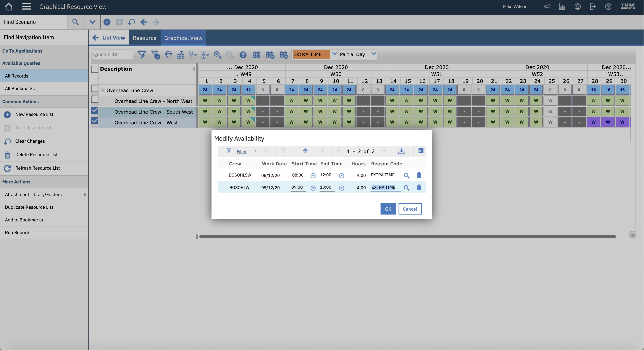Click the download icon in dialog
The image size is (644, 350).
[401, 151]
